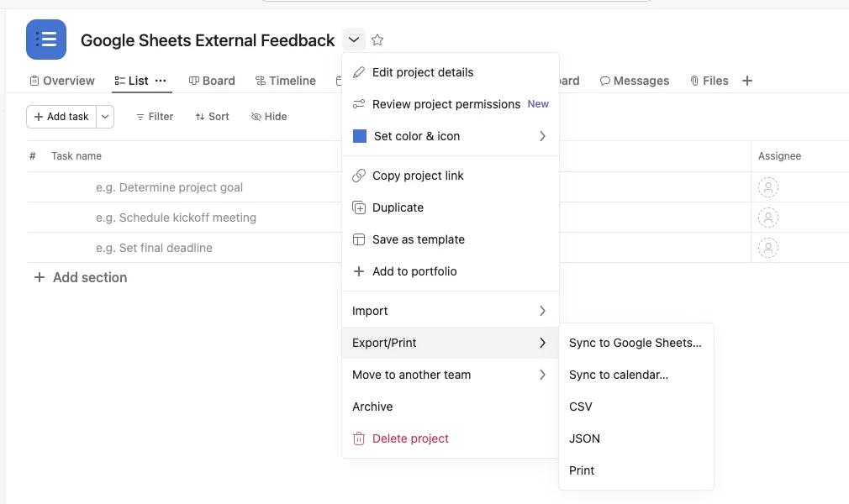
Task: Switch to the Timeline tab
Action: pyautogui.click(x=286, y=81)
